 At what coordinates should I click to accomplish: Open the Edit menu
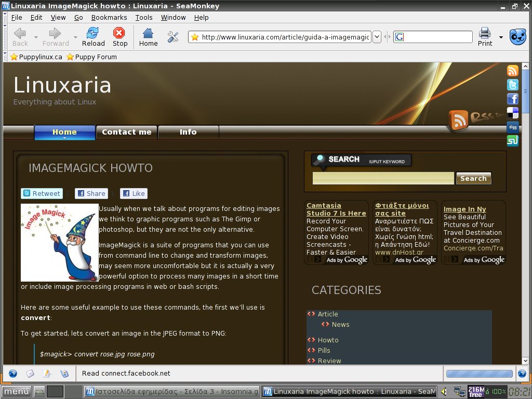[x=36, y=17]
